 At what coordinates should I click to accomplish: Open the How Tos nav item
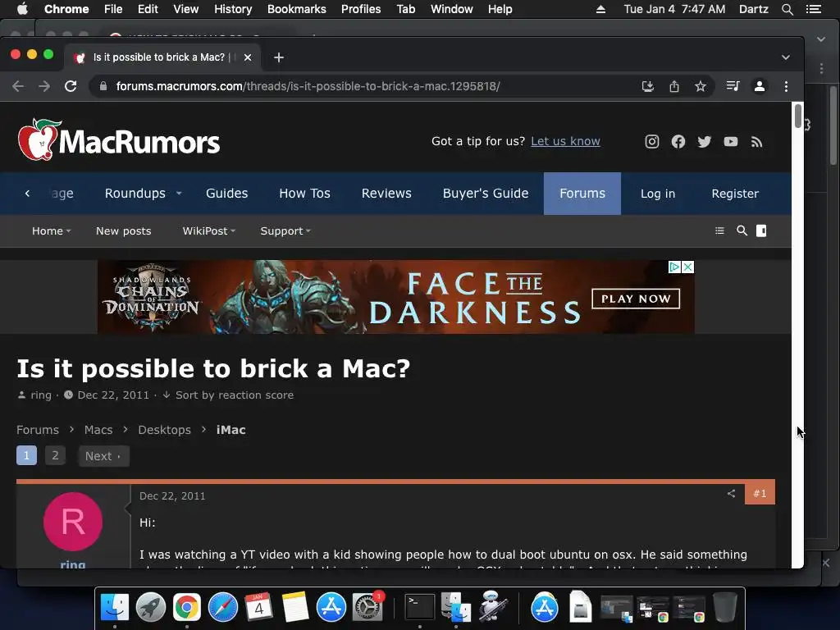coord(304,194)
